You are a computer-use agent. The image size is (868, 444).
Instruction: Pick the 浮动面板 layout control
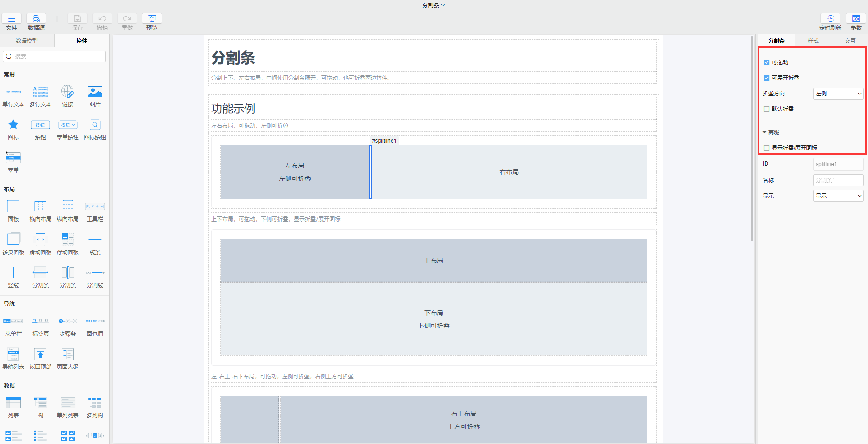pyautogui.click(x=67, y=243)
